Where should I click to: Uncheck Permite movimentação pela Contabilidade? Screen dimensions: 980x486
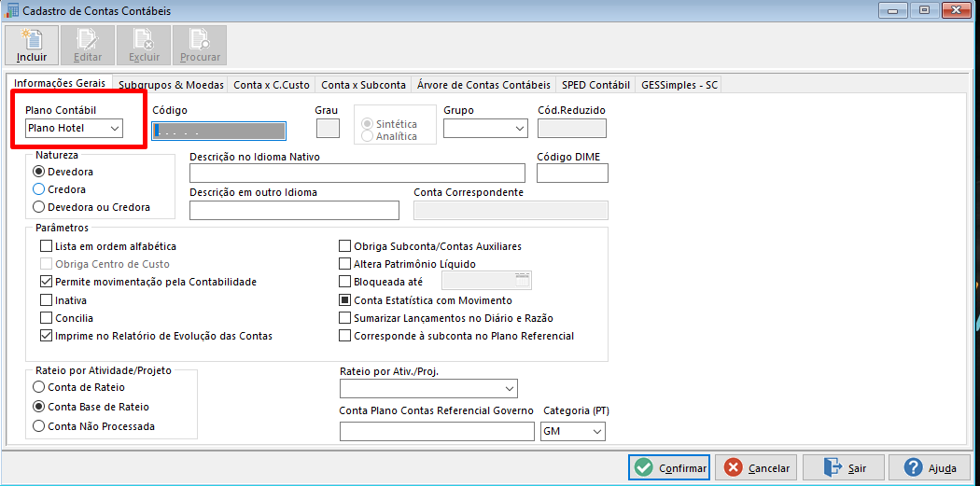tap(46, 282)
